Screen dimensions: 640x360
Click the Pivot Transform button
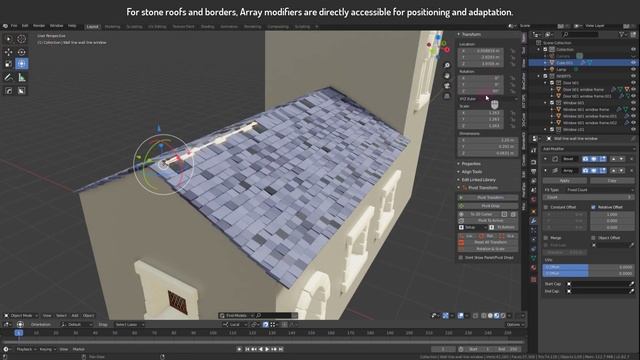point(488,198)
